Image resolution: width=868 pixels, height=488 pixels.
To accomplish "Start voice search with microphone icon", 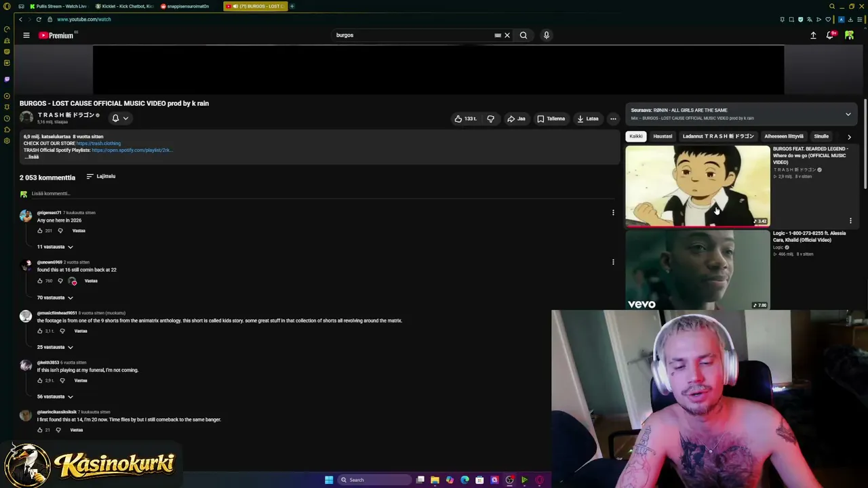I will click(546, 35).
